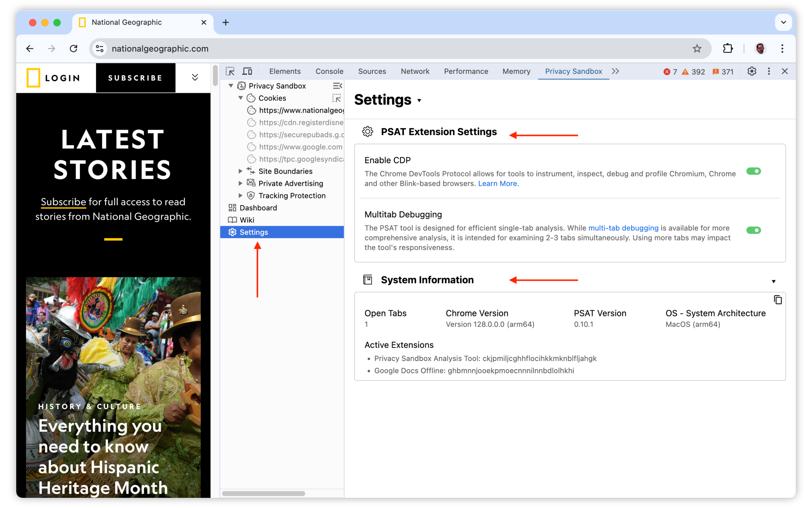Click the SUBSCRIBE button
The image size is (812, 508).
pos(135,78)
